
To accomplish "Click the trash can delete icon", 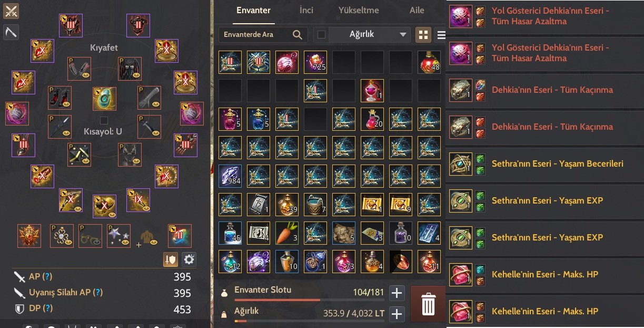I will point(428,304).
